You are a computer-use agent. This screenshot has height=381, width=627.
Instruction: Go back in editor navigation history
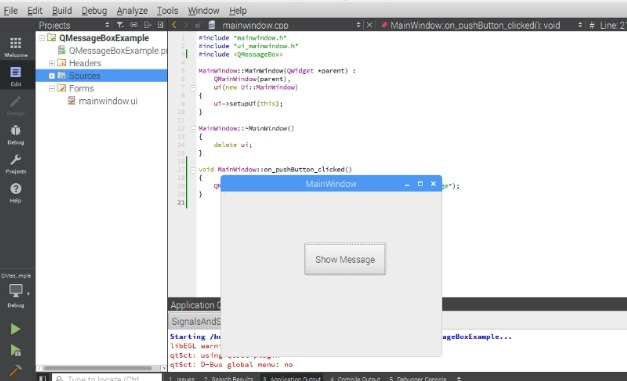click(x=174, y=25)
